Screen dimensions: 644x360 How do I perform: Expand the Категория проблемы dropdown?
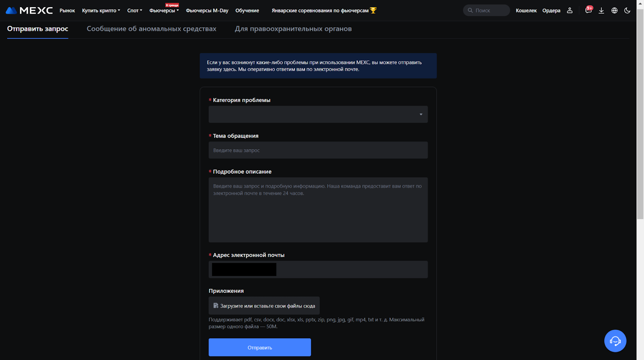click(x=318, y=114)
